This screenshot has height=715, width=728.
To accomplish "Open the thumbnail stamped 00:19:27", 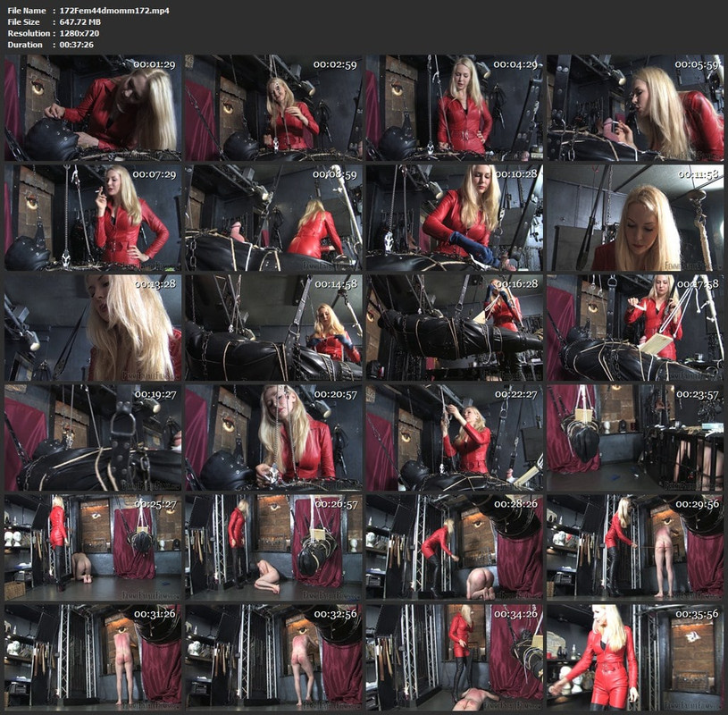I will pyautogui.click(x=93, y=438).
